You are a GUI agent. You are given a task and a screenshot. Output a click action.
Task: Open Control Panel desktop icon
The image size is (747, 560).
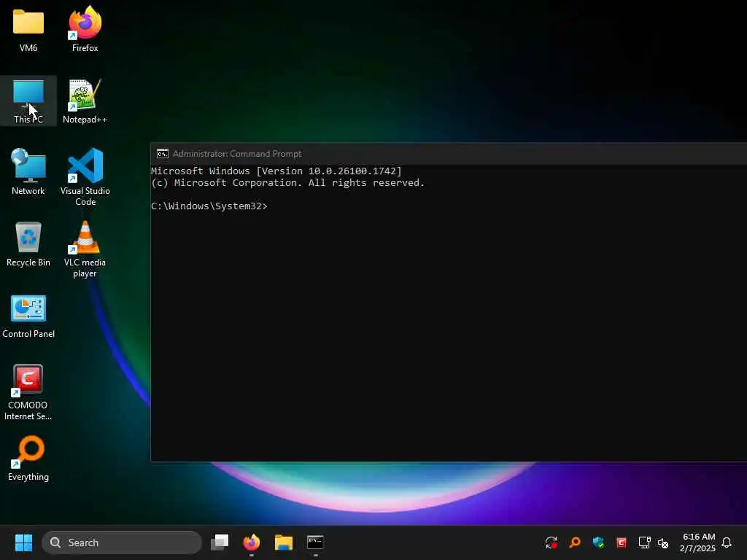[28, 316]
